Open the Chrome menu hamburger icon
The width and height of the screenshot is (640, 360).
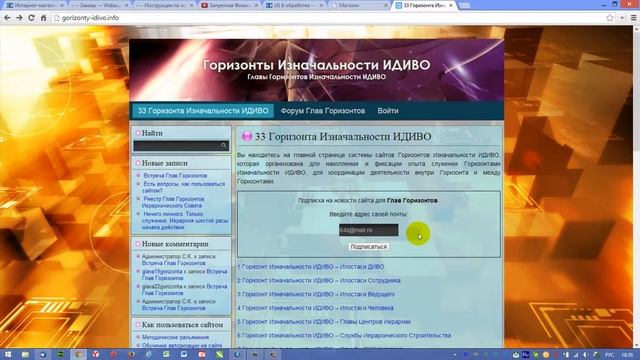coord(633,18)
